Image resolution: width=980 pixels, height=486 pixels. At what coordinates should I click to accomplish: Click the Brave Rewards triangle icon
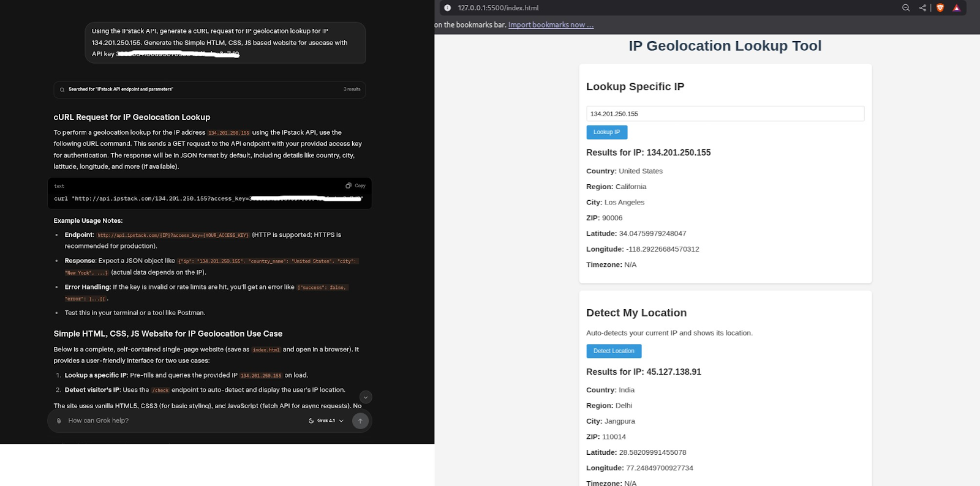pyautogui.click(x=956, y=8)
